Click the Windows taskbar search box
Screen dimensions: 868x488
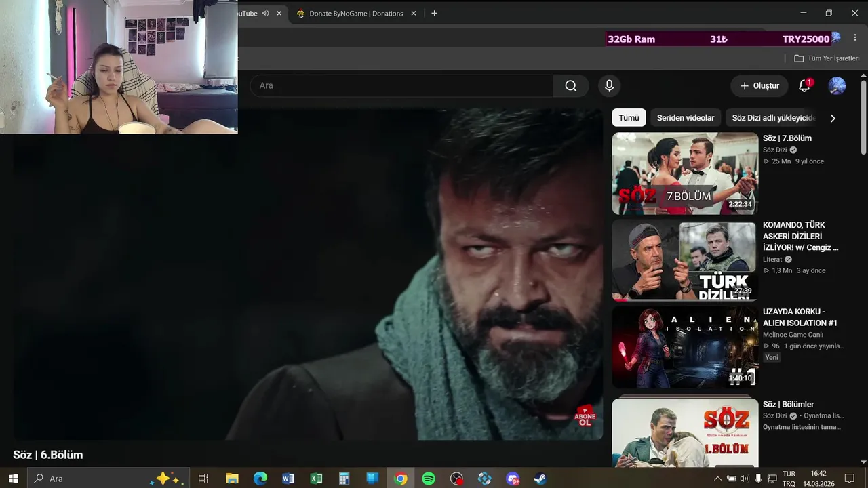pyautogui.click(x=108, y=479)
